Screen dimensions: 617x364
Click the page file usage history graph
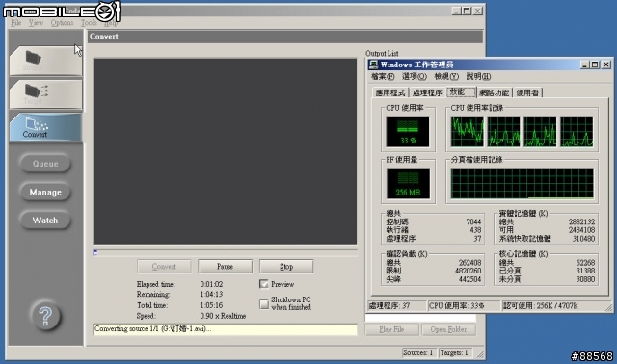(522, 184)
